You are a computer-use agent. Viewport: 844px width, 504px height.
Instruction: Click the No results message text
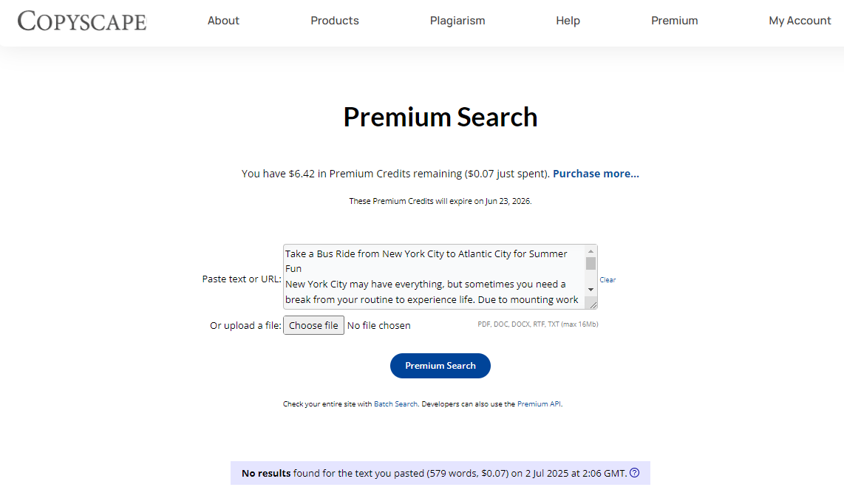point(434,473)
